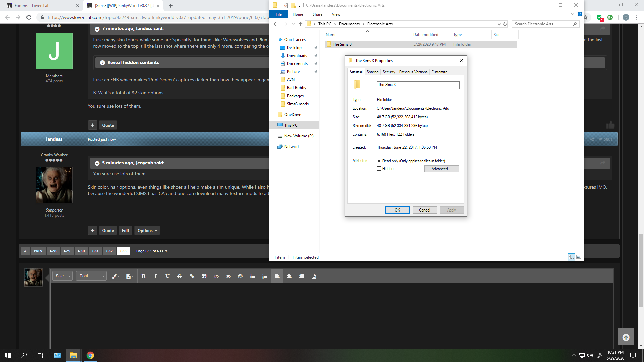Open text color brush tool
The height and width of the screenshot is (362, 644).
[x=115, y=276]
